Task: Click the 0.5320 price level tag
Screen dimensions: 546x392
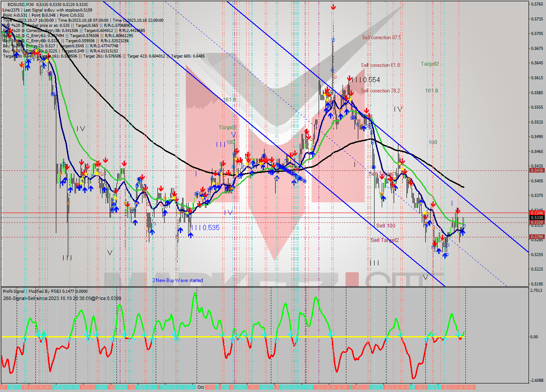Action: tap(536, 222)
